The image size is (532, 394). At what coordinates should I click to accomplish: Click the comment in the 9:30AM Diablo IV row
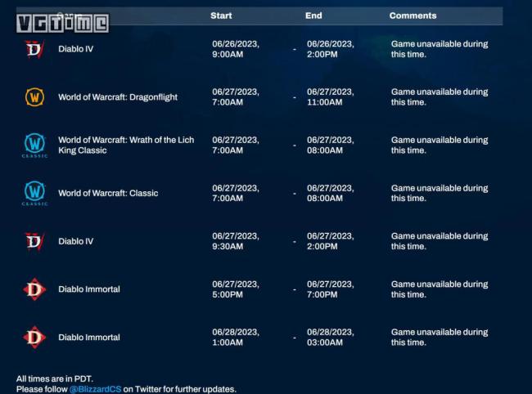click(440, 241)
